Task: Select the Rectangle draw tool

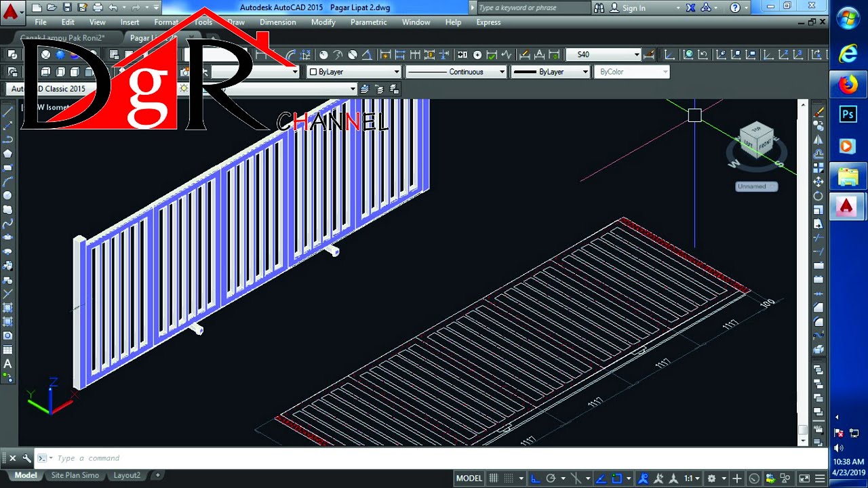Action: 7,167
